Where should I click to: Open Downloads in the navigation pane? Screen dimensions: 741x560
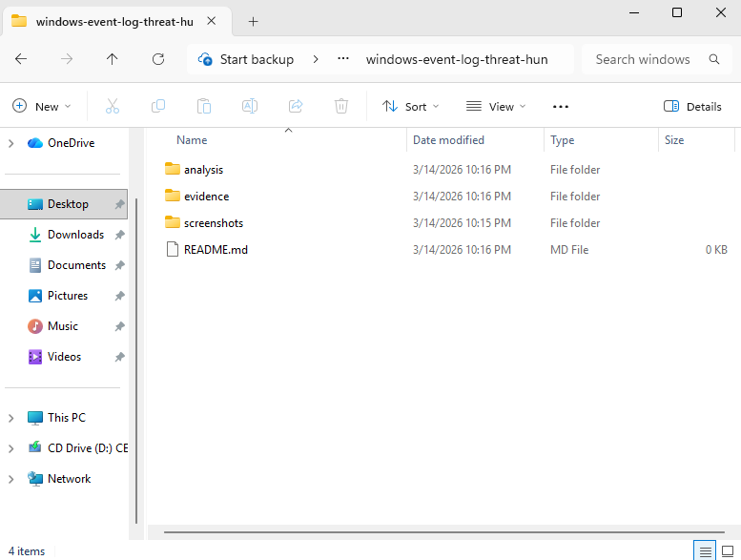75,235
